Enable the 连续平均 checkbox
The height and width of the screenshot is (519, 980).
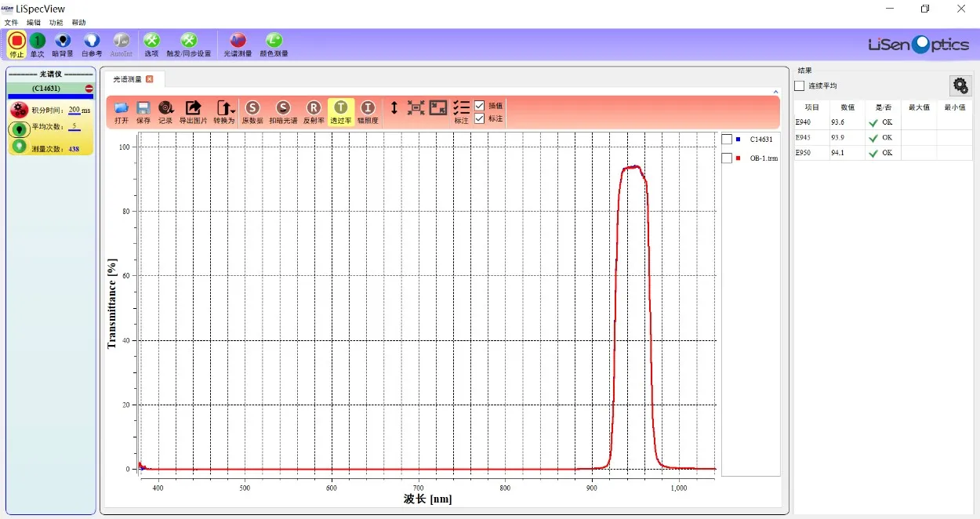[800, 85]
